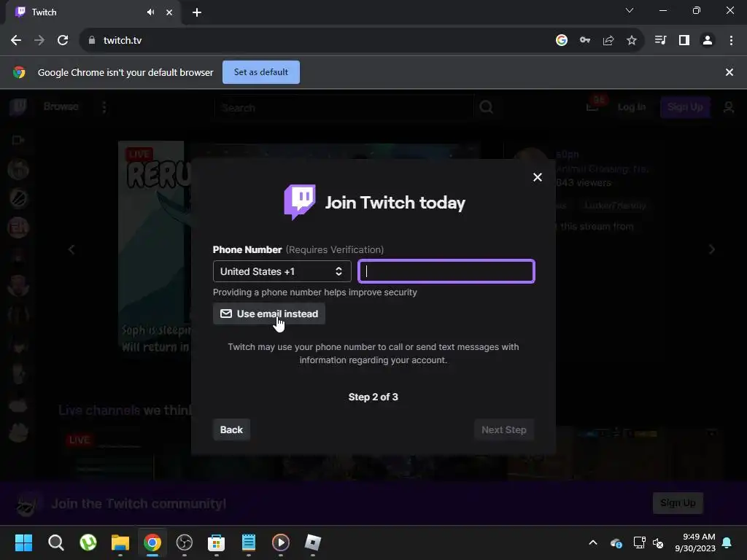
Task: Open a new browser tab
Action: point(197,12)
